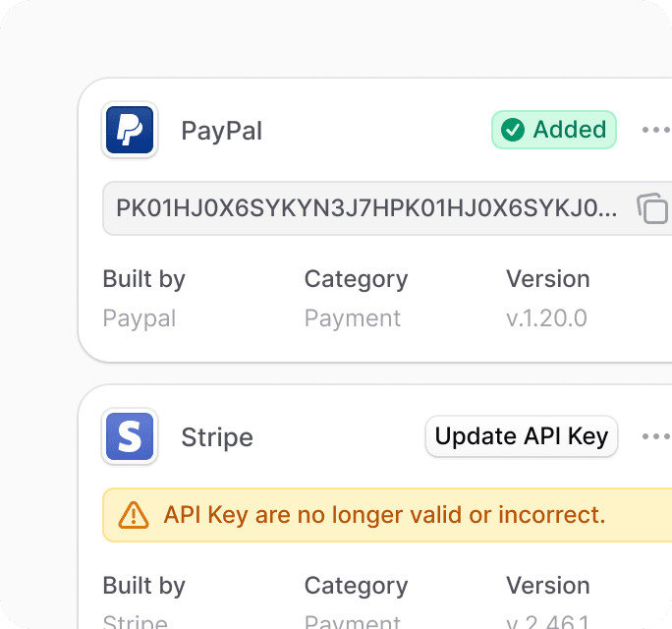
Task: Click Update API Key button
Action: click(x=521, y=436)
